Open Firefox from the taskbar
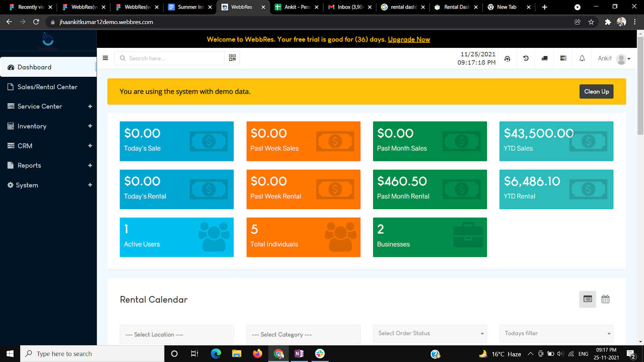This screenshot has width=644, height=362. click(257, 354)
